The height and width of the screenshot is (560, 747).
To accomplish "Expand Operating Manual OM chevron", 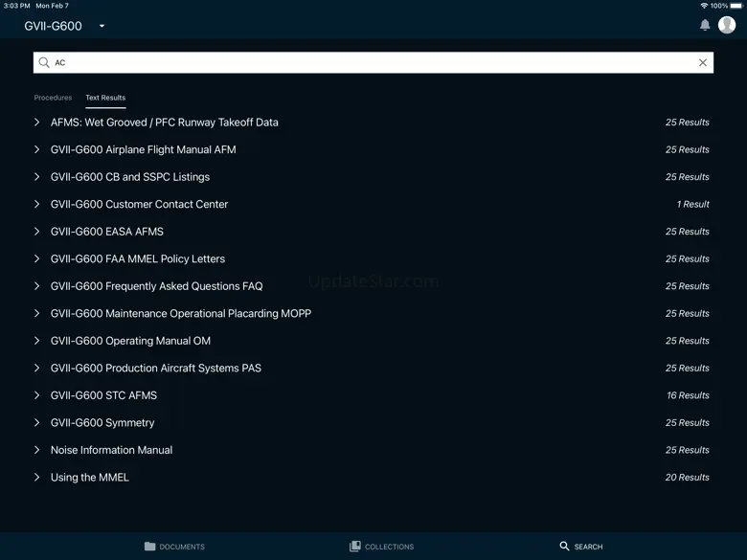I will click(x=36, y=341).
